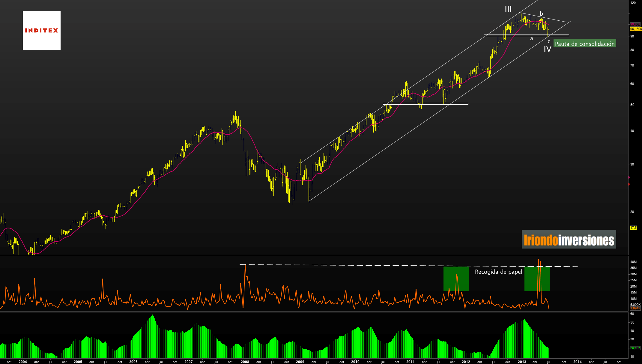Select the wave IV label

point(548,49)
